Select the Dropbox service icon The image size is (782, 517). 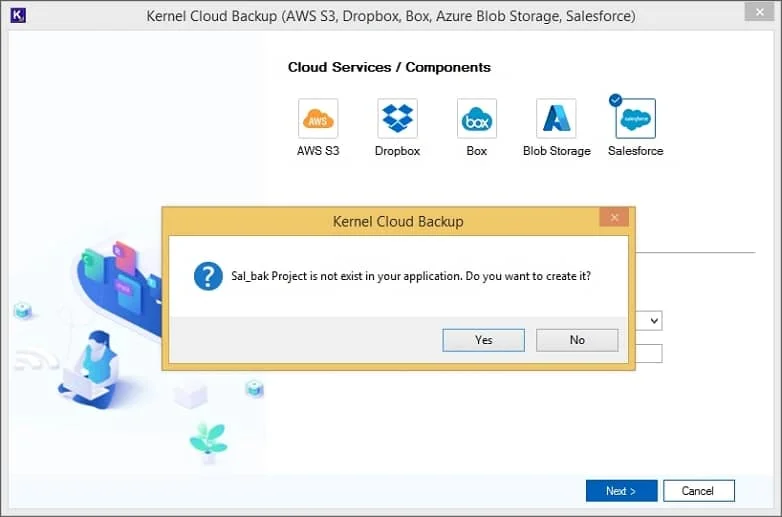click(397, 118)
